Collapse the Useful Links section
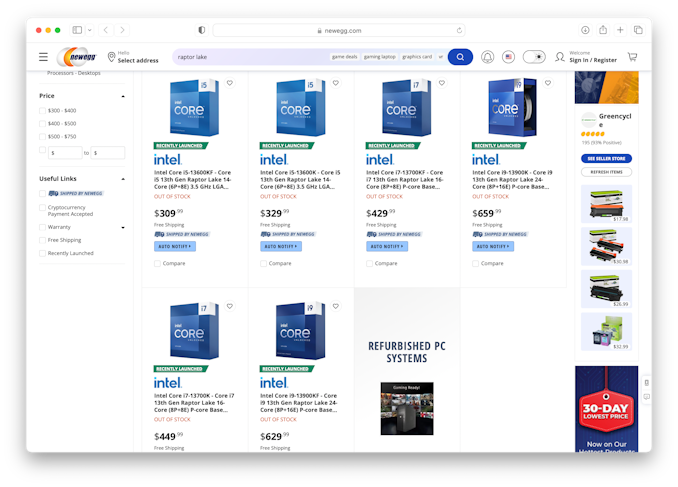The image size is (678, 487). click(123, 179)
